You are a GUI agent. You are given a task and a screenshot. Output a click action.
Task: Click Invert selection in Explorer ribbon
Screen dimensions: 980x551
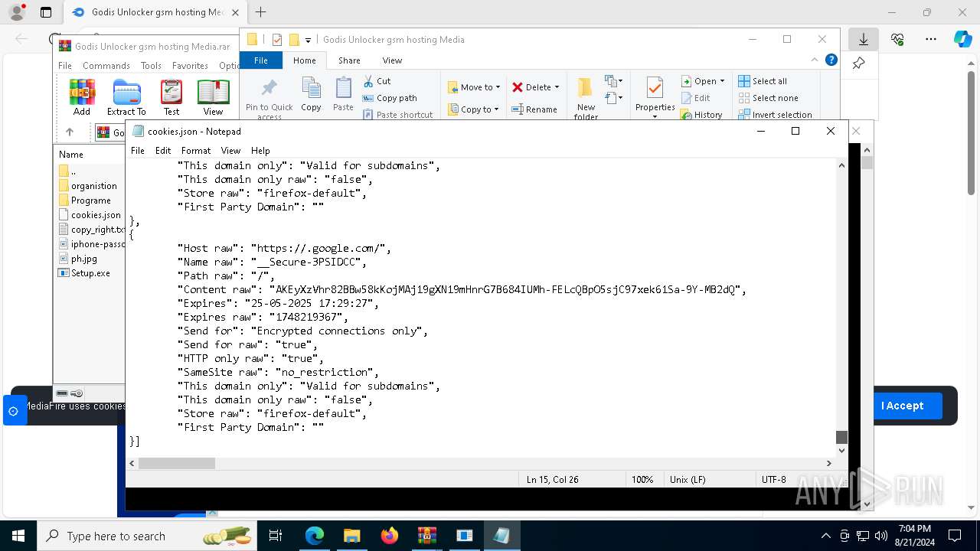775,115
